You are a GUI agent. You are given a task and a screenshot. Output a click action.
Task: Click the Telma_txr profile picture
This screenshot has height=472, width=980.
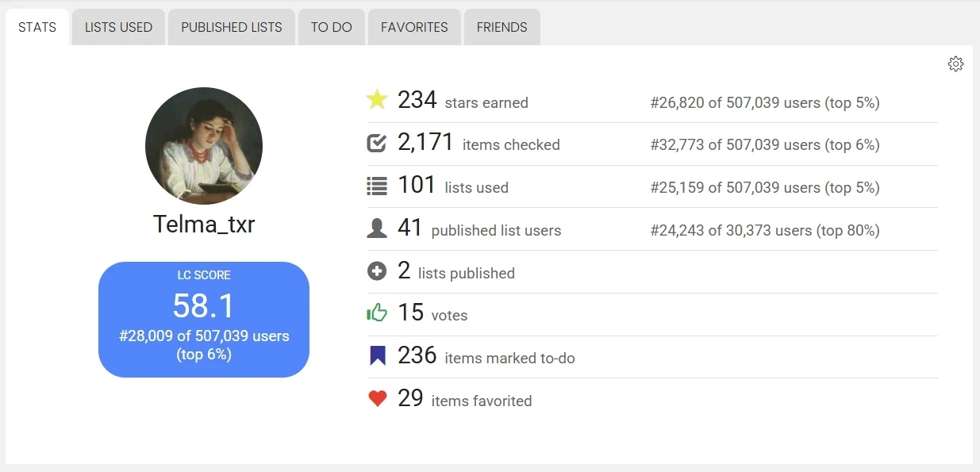click(x=204, y=146)
